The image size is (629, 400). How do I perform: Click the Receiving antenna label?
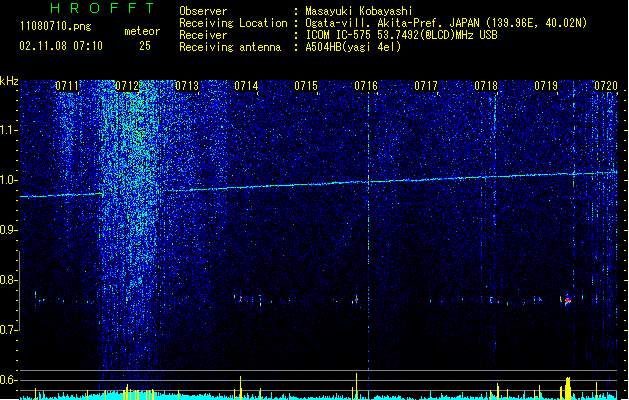(230, 47)
